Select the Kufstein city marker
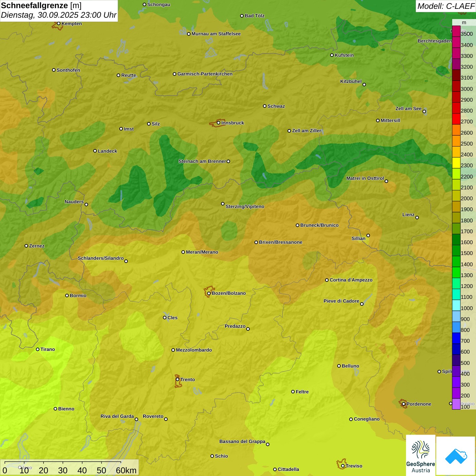 (332, 55)
